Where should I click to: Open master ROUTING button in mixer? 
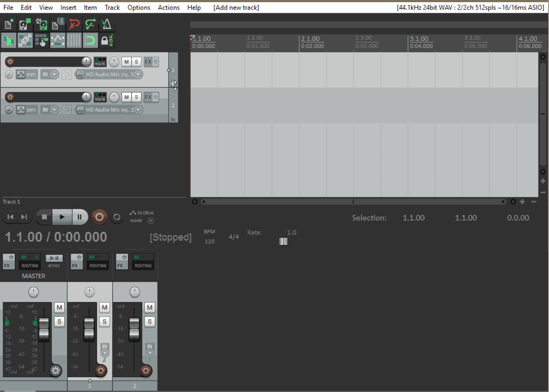[x=30, y=261]
